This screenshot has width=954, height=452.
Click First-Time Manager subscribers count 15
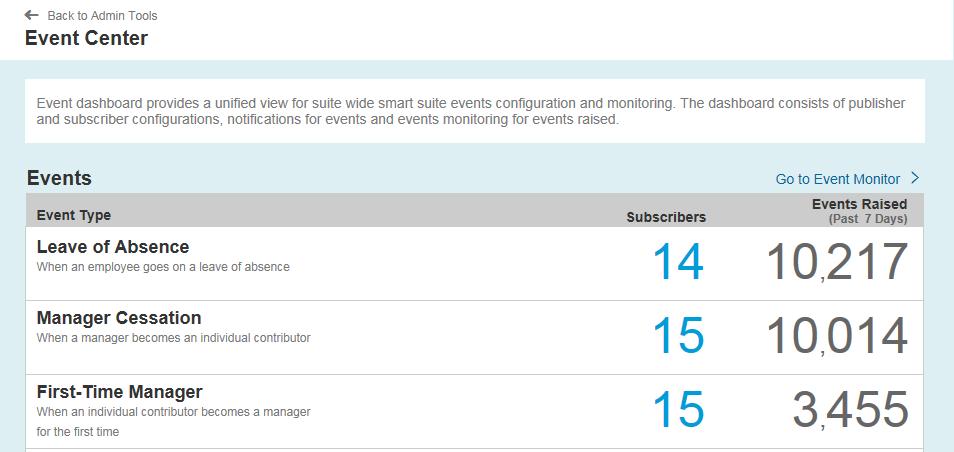coord(678,410)
